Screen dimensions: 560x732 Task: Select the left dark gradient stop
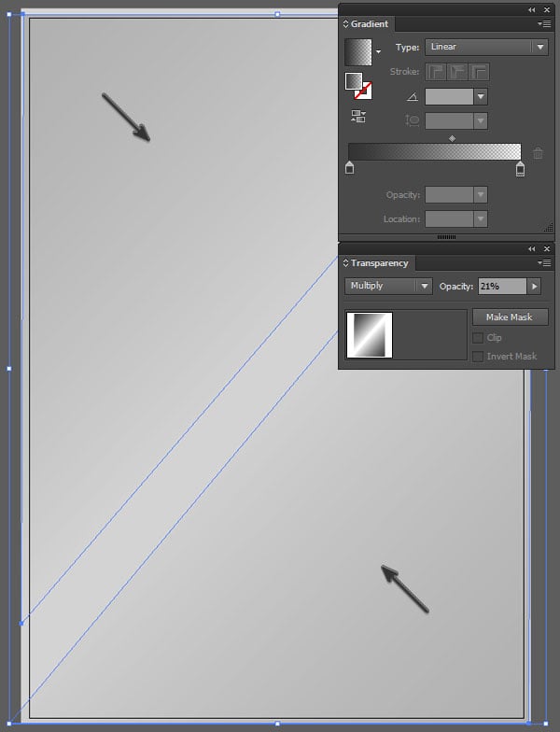(349, 168)
